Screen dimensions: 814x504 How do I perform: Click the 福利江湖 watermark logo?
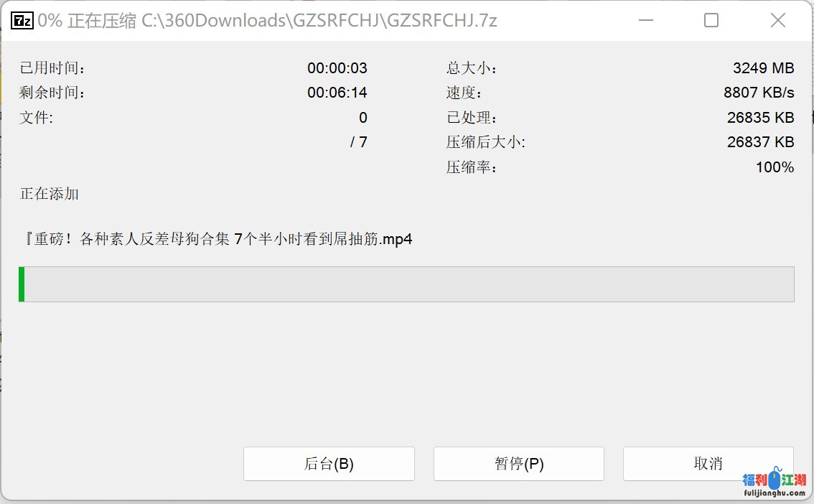(774, 482)
